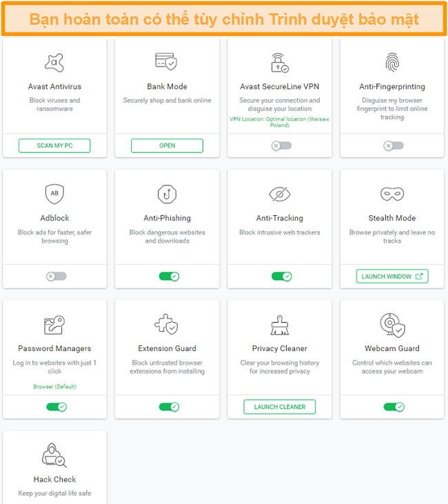
Task: Click the Webcam Guard camera icon
Action: (392, 325)
